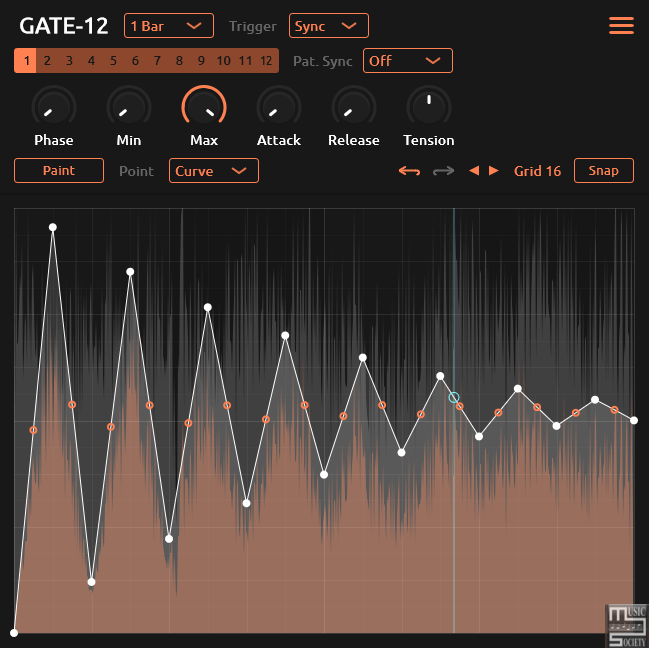This screenshot has height=648, width=649.
Task: Open the 1 Bar sync rate dropdown
Action: [169, 26]
